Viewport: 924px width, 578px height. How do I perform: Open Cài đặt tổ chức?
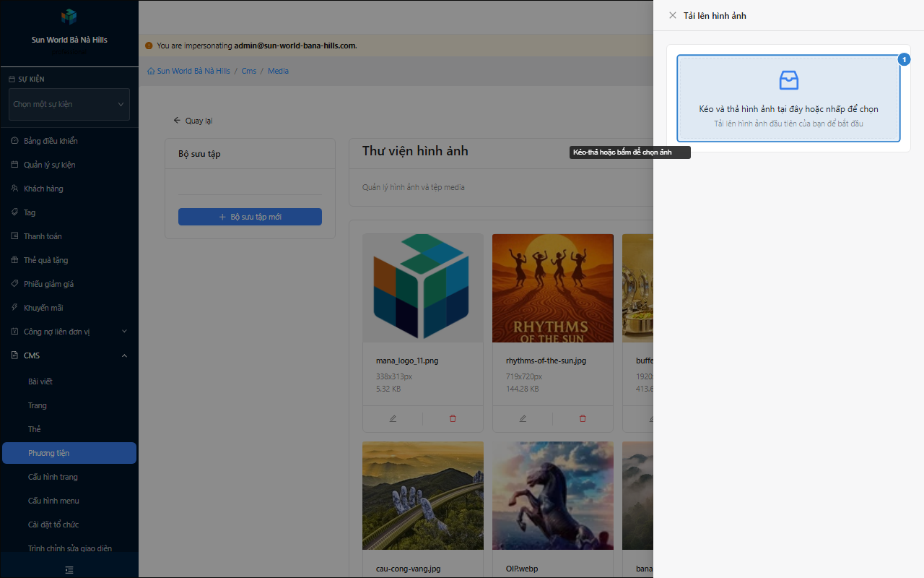(69, 525)
